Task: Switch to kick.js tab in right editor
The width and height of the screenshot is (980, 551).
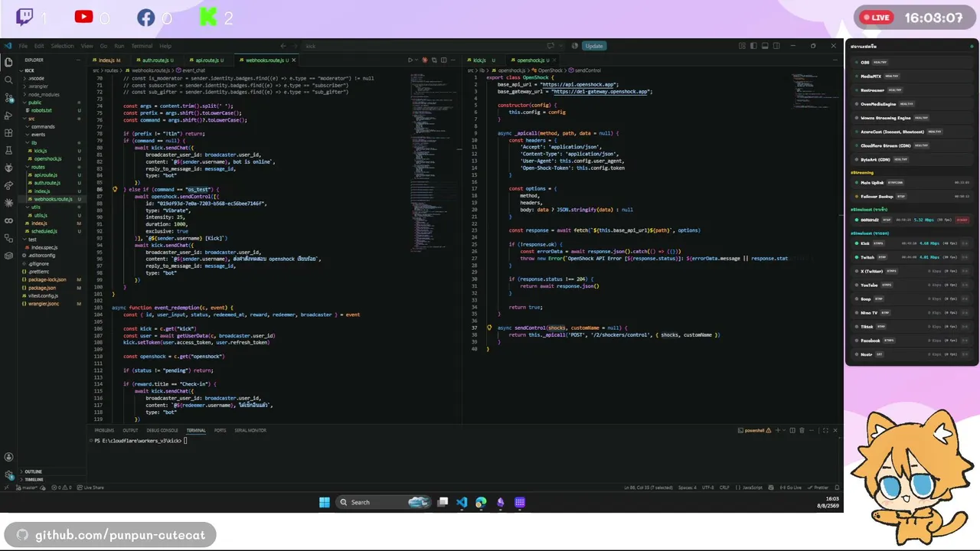Action: [482, 60]
